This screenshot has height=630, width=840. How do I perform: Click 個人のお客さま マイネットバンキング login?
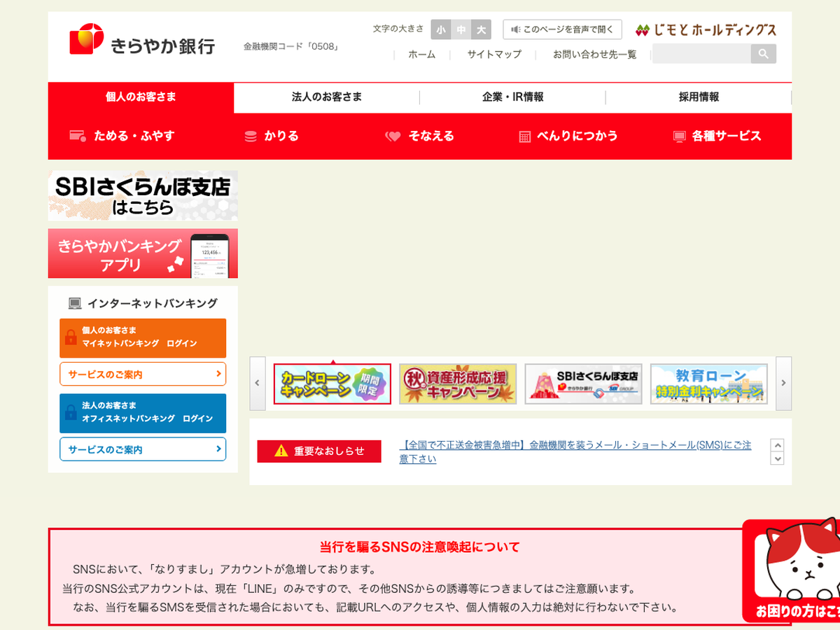(x=143, y=337)
